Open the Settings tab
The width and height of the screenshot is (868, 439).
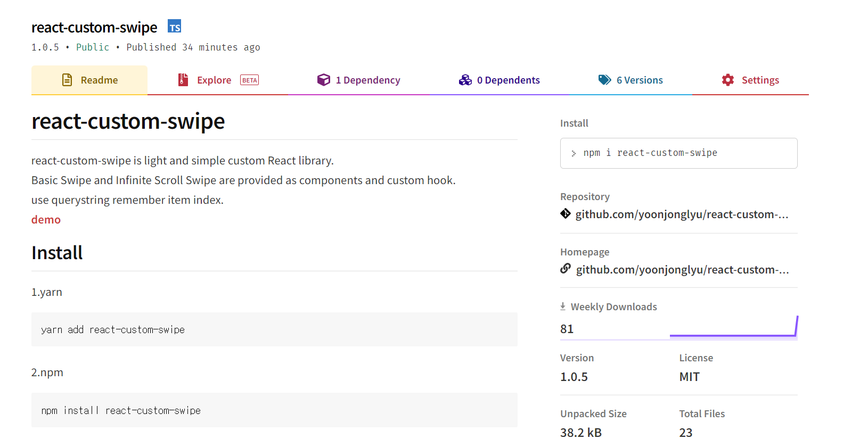[x=750, y=80]
